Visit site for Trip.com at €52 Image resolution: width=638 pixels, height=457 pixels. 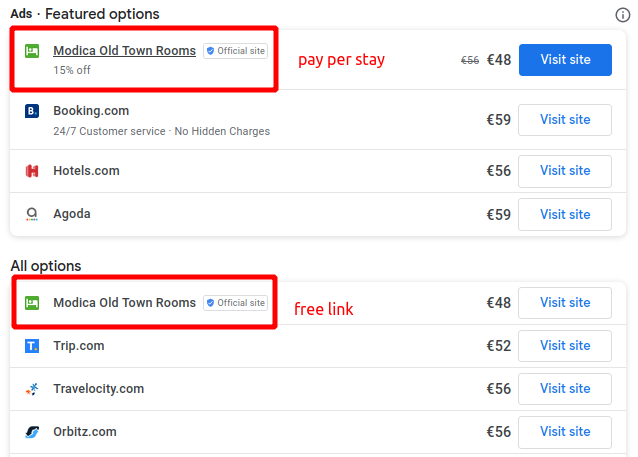(565, 345)
